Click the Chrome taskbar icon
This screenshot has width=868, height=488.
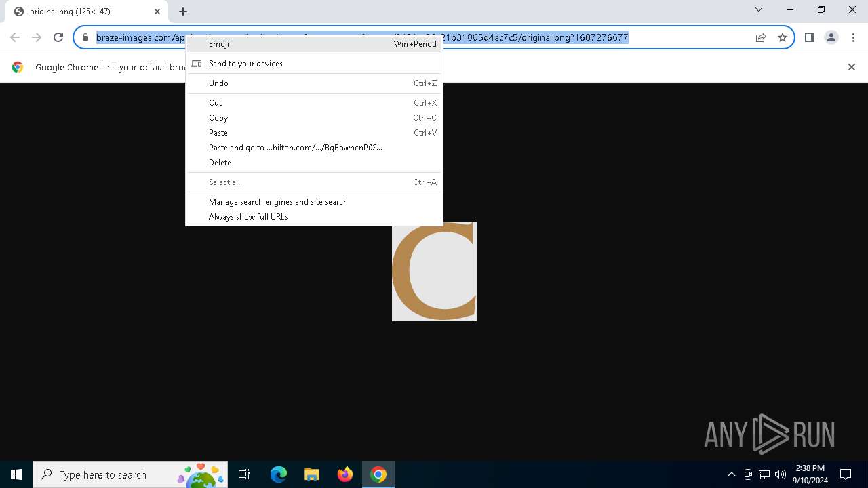pyautogui.click(x=378, y=474)
